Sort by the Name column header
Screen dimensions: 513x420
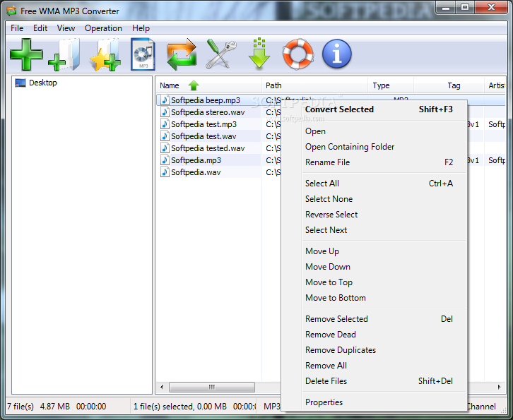click(208, 85)
